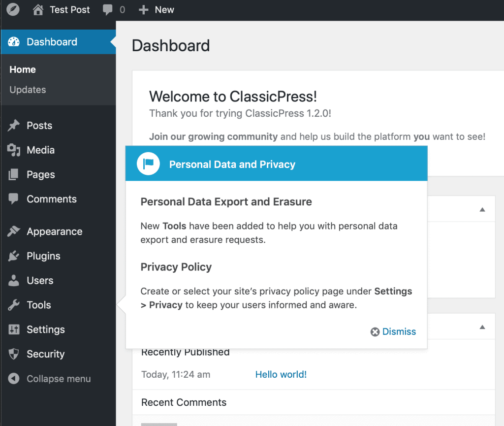Click the Recently Published heading

click(186, 353)
